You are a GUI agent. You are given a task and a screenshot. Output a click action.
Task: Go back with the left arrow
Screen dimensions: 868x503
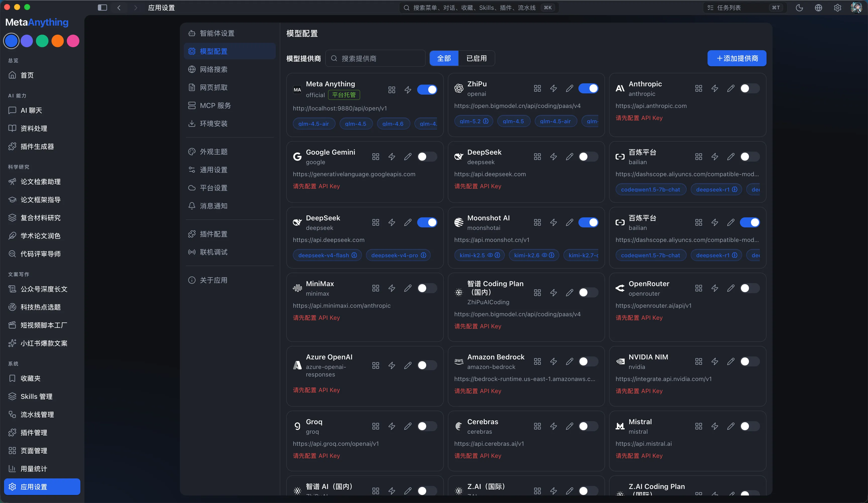tap(119, 8)
